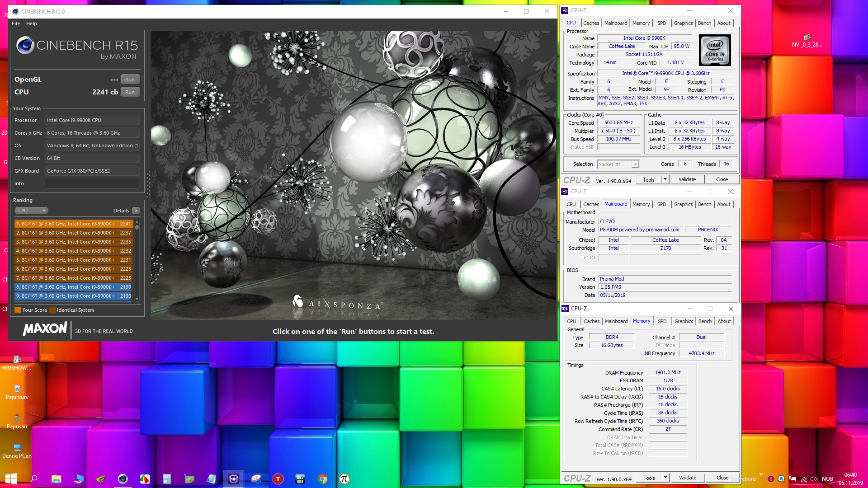The width and height of the screenshot is (868, 488).
Task: Open CPU ranking type dropdown
Action: (x=32, y=211)
